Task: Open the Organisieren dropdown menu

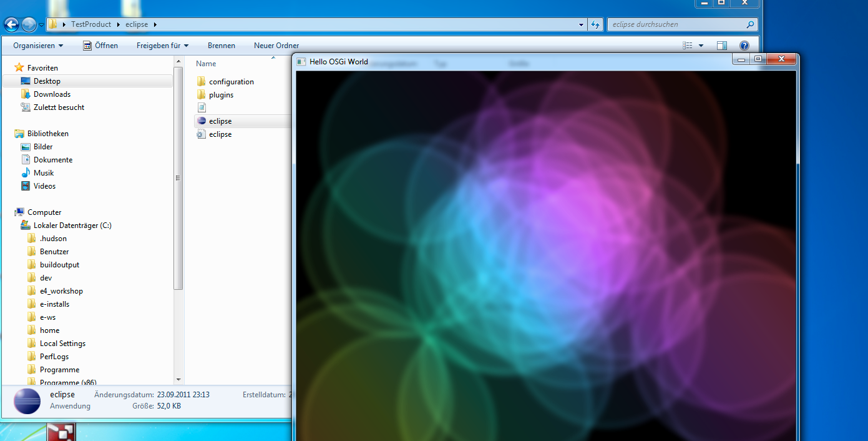Action: click(x=38, y=46)
